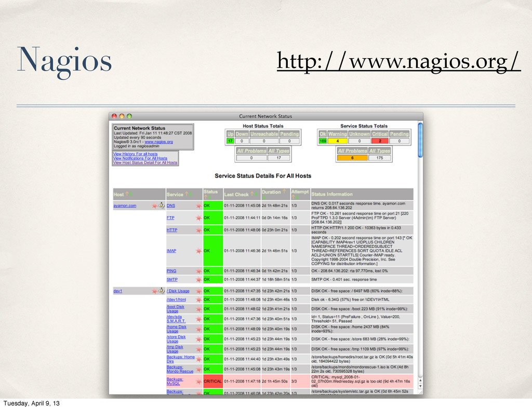Open the IMAP service link
Image resolution: width=532 pixels, height=409 pixels.
click(171, 251)
